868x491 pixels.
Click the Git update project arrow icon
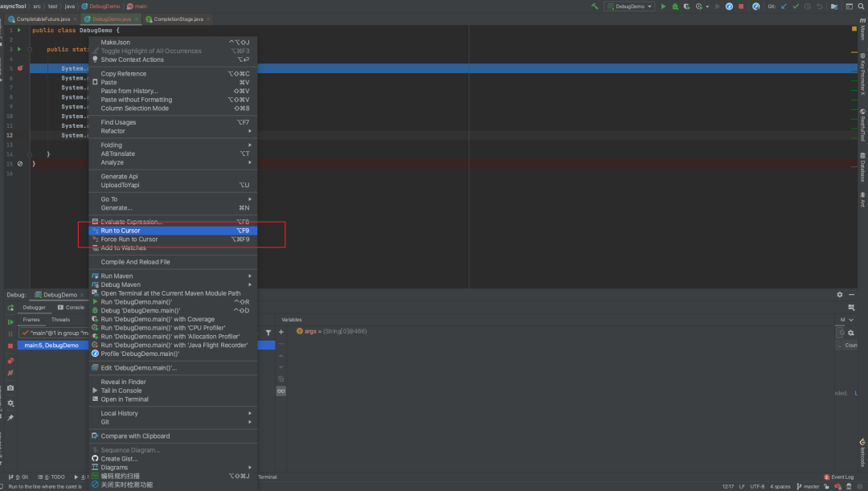pyautogui.click(x=783, y=6)
